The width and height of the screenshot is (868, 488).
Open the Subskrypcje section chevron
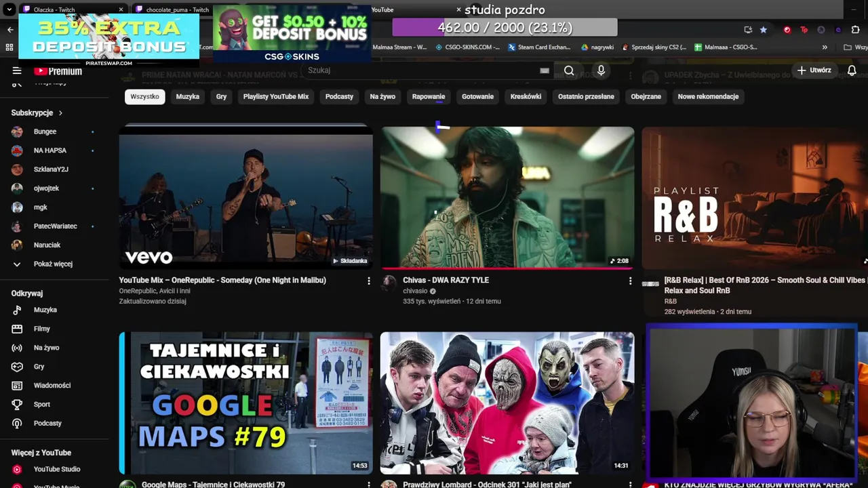tap(60, 113)
